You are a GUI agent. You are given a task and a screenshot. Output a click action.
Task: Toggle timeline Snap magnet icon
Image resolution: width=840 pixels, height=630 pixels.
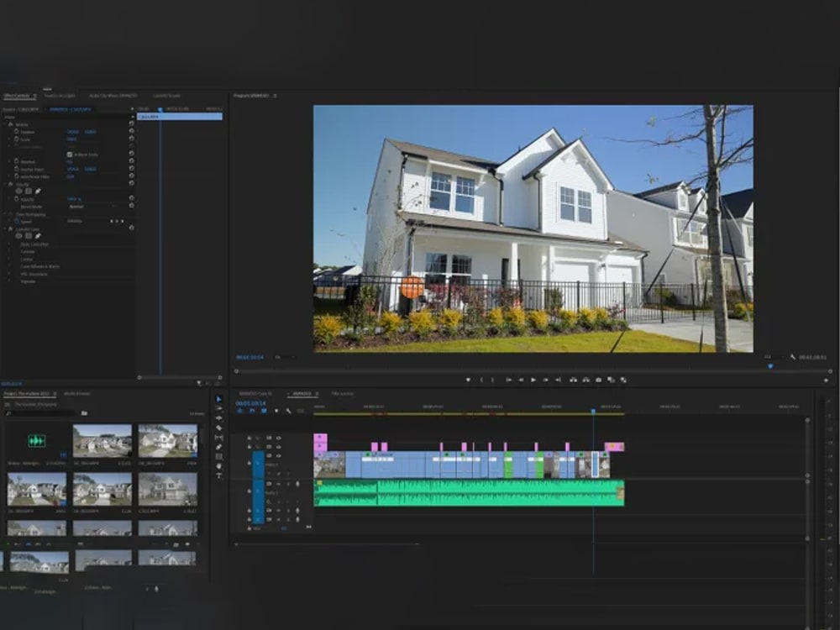tap(252, 411)
